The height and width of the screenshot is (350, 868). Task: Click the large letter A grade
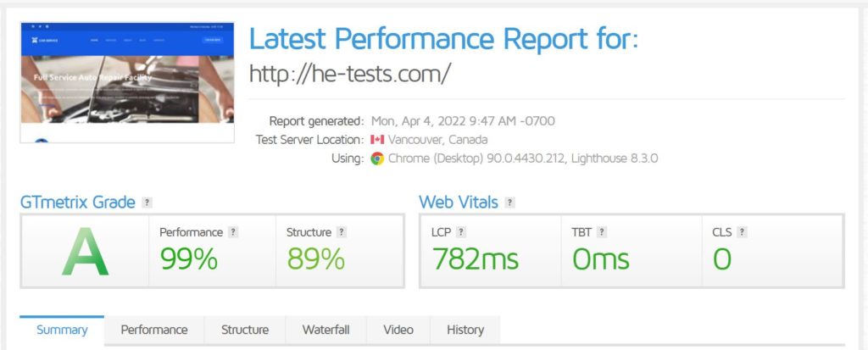point(85,252)
